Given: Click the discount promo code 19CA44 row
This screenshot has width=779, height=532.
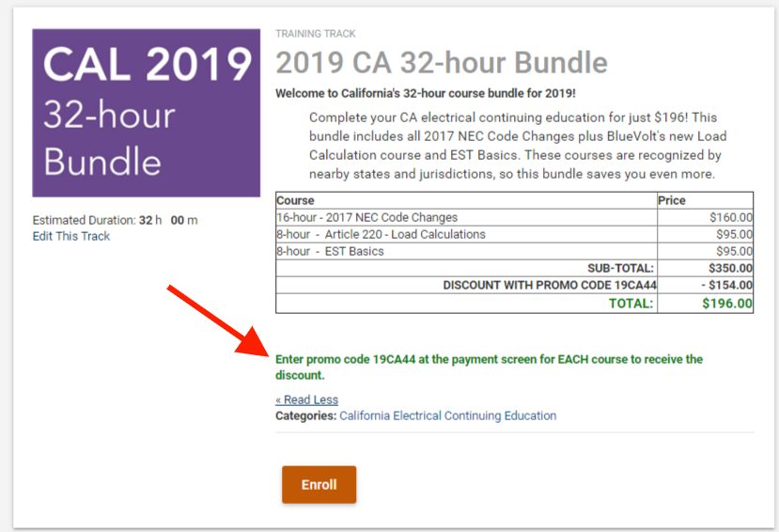Looking at the screenshot, I should [514, 285].
